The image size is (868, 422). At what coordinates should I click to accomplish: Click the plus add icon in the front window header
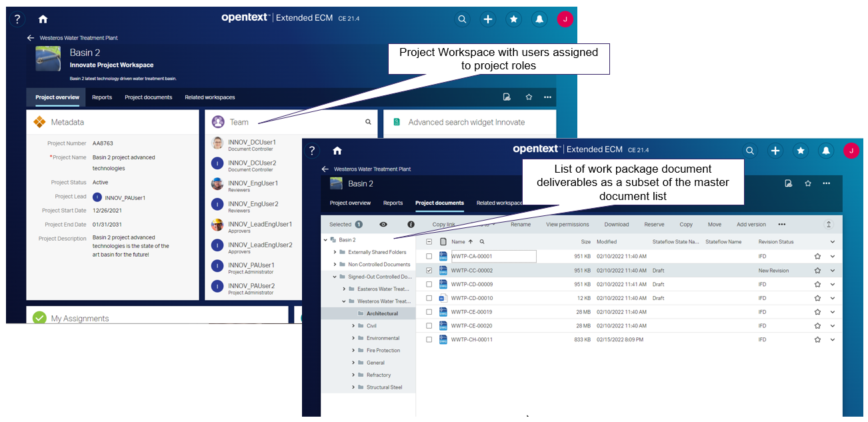point(775,151)
